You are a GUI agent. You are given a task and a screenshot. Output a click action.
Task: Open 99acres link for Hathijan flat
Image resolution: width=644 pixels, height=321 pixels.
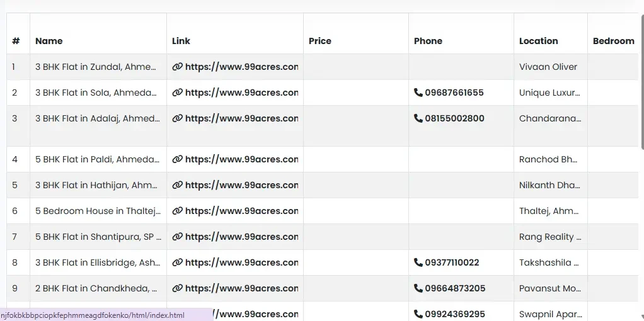tap(241, 185)
